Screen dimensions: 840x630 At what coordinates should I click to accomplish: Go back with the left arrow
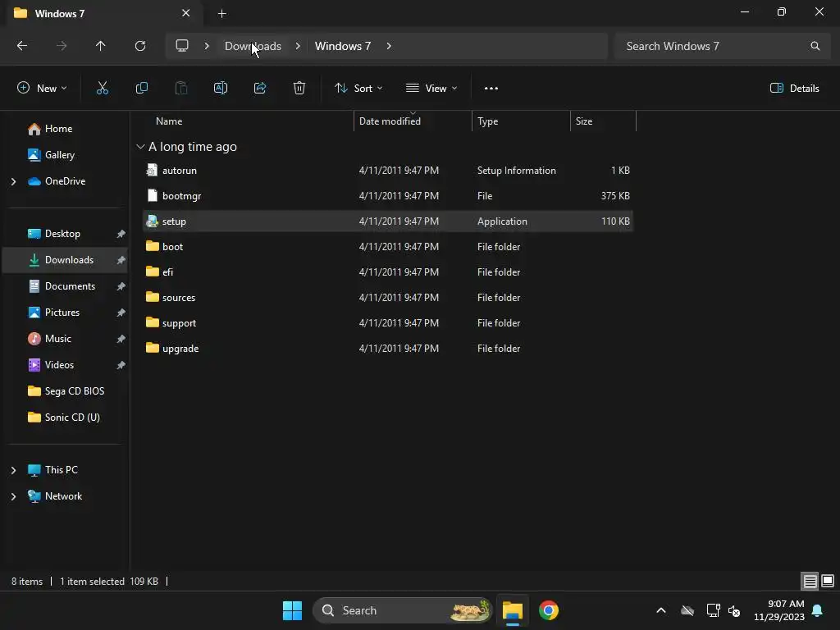click(x=22, y=46)
